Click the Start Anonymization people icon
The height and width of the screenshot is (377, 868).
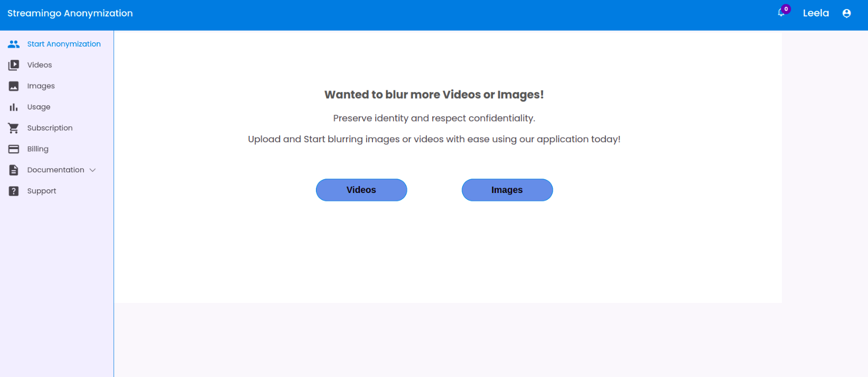coord(14,44)
